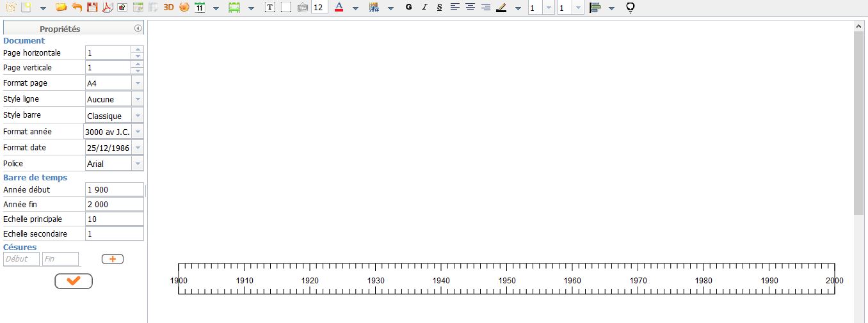This screenshot has width=868, height=323.
Task: Export via the PDF icon
Action: (x=107, y=8)
